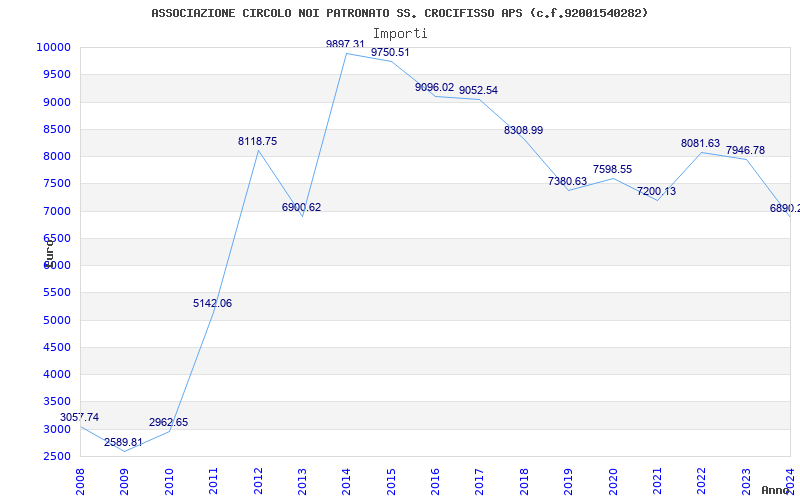This screenshot has height=500, width=800.
Task: Click the 2011 x-axis year label
Action: point(214,481)
